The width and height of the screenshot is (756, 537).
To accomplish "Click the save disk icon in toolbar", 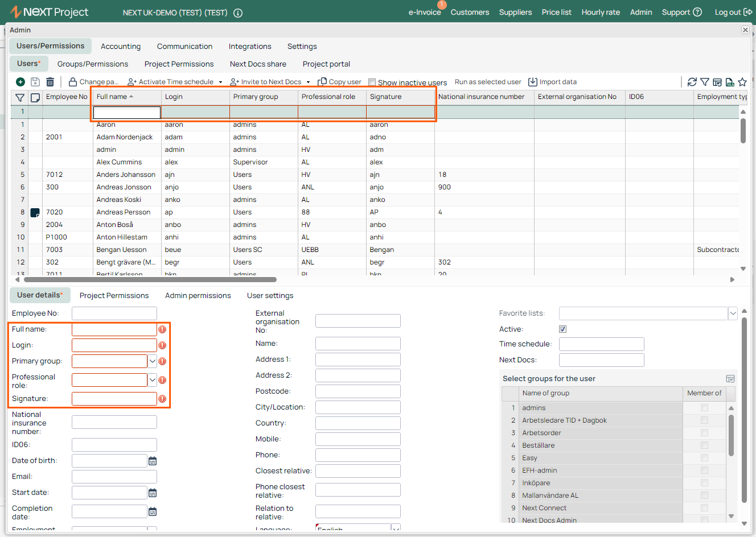I will pyautogui.click(x=35, y=82).
